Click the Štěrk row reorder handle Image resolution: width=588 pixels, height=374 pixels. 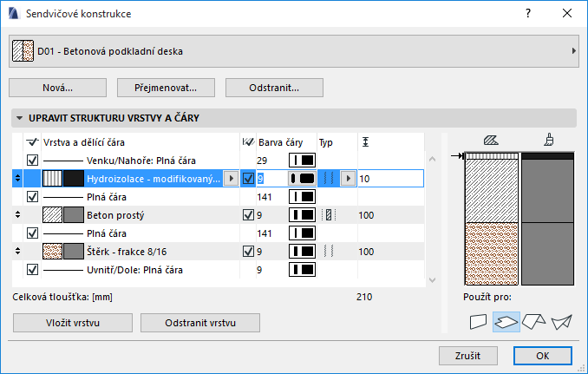pyautogui.click(x=17, y=252)
